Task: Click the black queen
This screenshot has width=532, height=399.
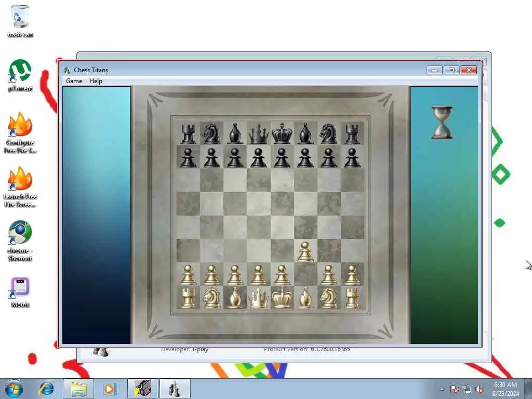Action: [x=259, y=134]
